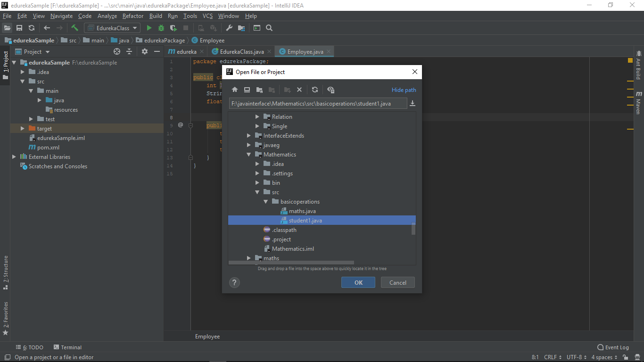Collapse the edurekaSample root node
Image resolution: width=644 pixels, height=362 pixels.
point(14,63)
